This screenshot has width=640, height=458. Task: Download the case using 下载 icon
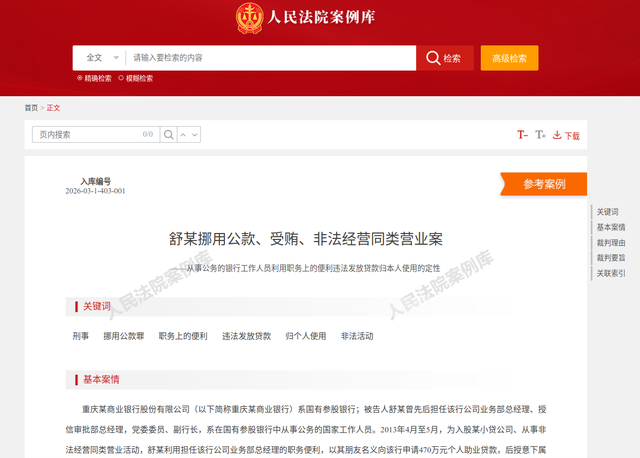pos(566,135)
